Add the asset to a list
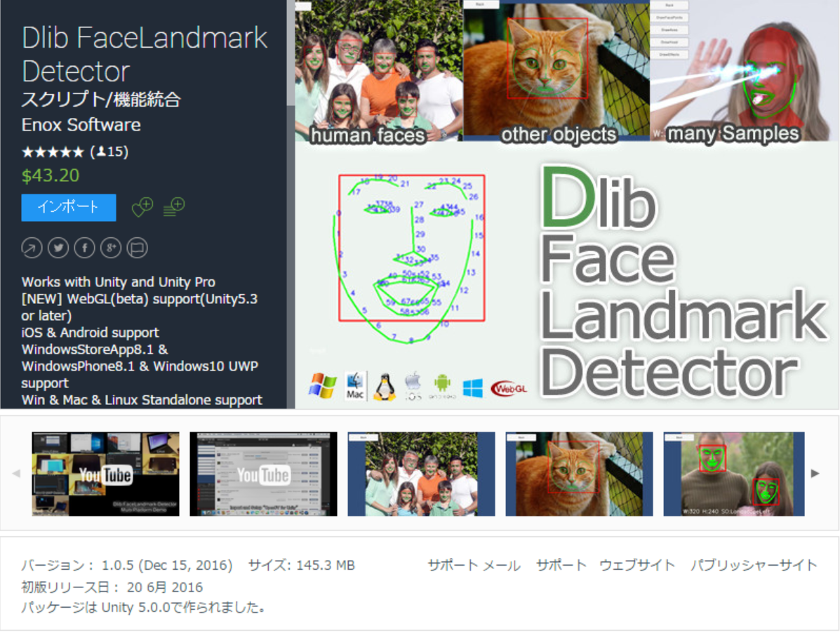This screenshot has width=840, height=633. click(173, 206)
